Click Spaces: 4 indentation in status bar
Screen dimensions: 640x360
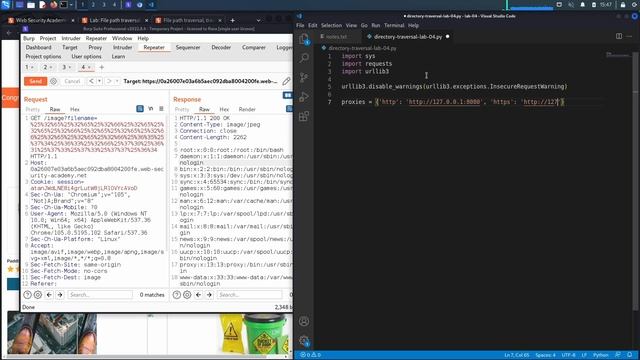[545, 355]
